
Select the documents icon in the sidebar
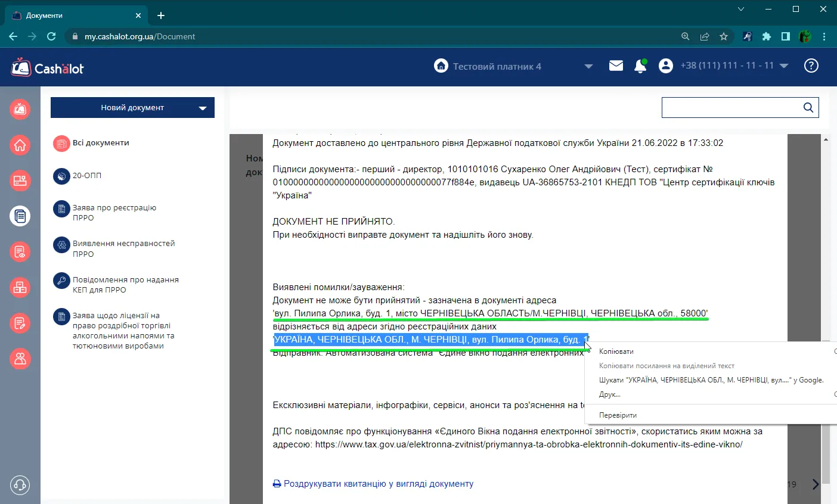pos(20,216)
